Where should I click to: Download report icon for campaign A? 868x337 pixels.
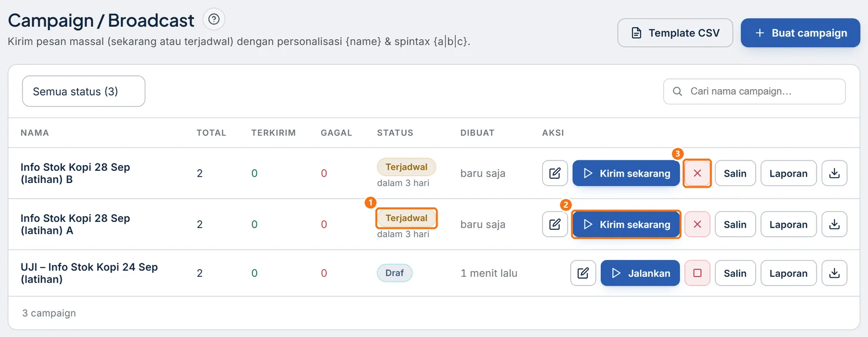coord(834,224)
